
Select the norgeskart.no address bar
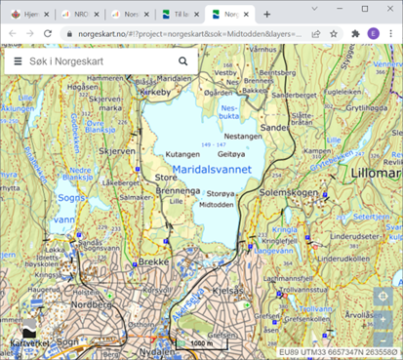[190, 34]
